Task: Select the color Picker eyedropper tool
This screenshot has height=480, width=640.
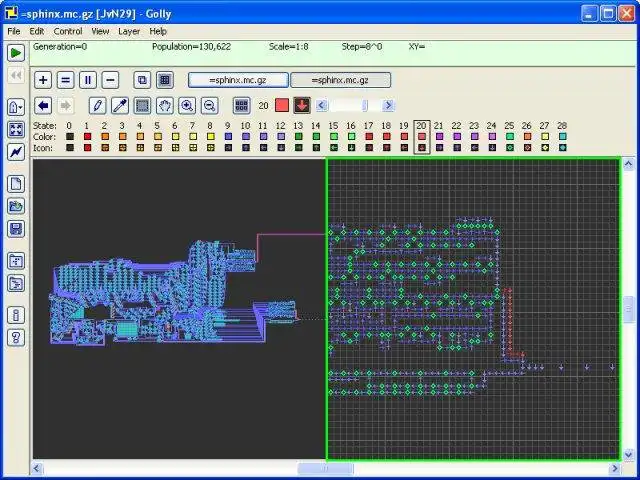Action: pos(119,105)
